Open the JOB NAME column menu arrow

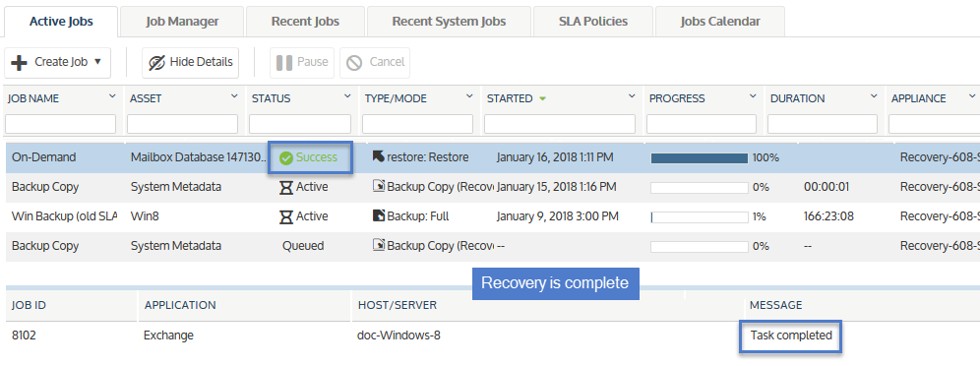coord(112,96)
